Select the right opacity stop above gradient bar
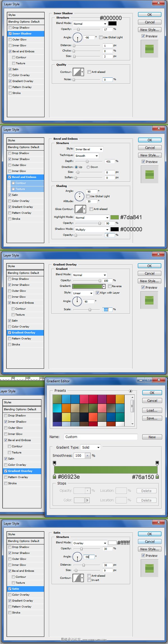The image size is (168, 644). tap(157, 463)
